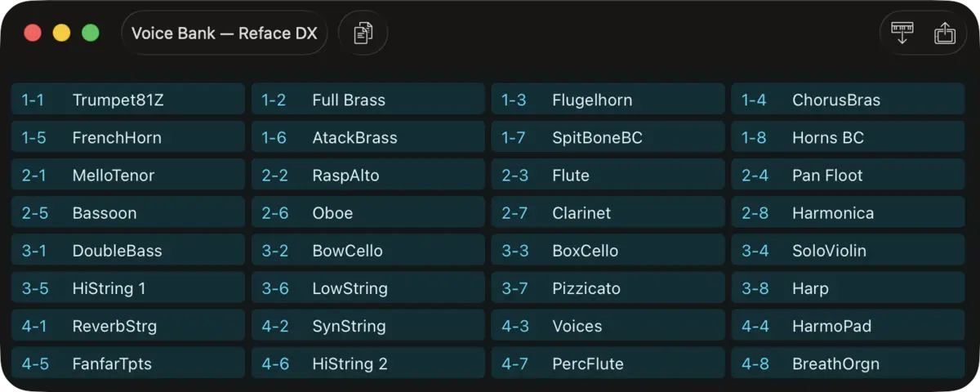Click the share export icon

point(945,33)
